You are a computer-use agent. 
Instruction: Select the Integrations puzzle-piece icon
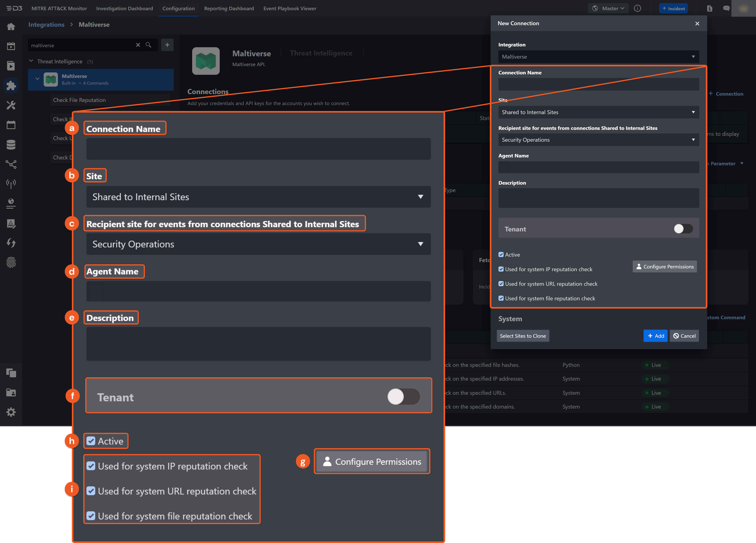[x=11, y=85]
